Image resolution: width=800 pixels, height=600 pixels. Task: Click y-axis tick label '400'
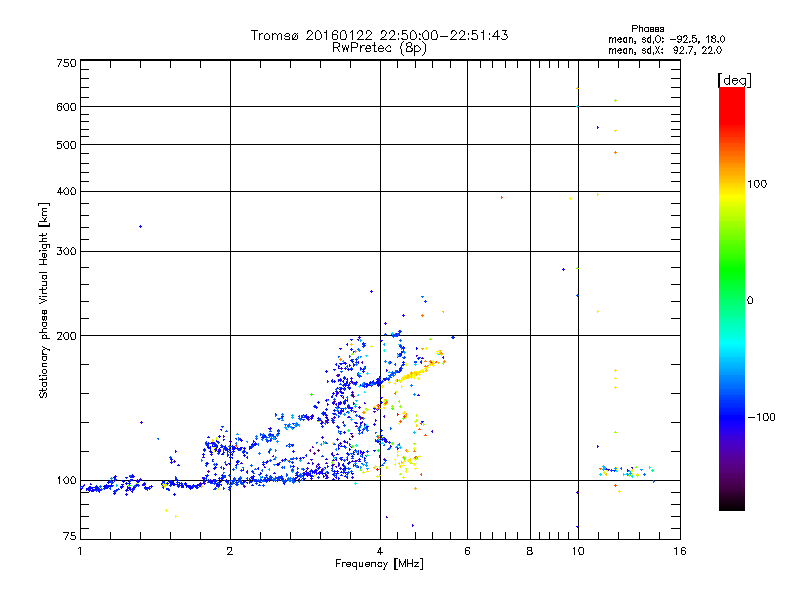67,191
